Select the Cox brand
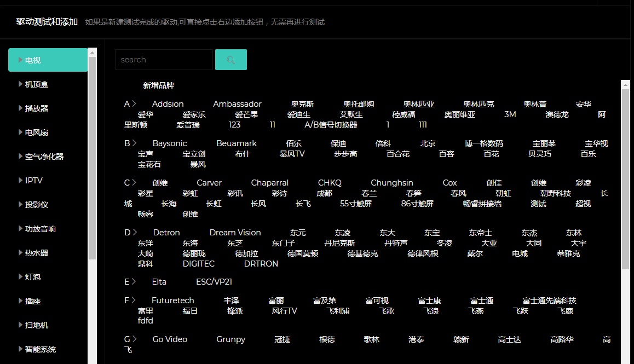Screen dimensions: 634x364 coord(449,183)
